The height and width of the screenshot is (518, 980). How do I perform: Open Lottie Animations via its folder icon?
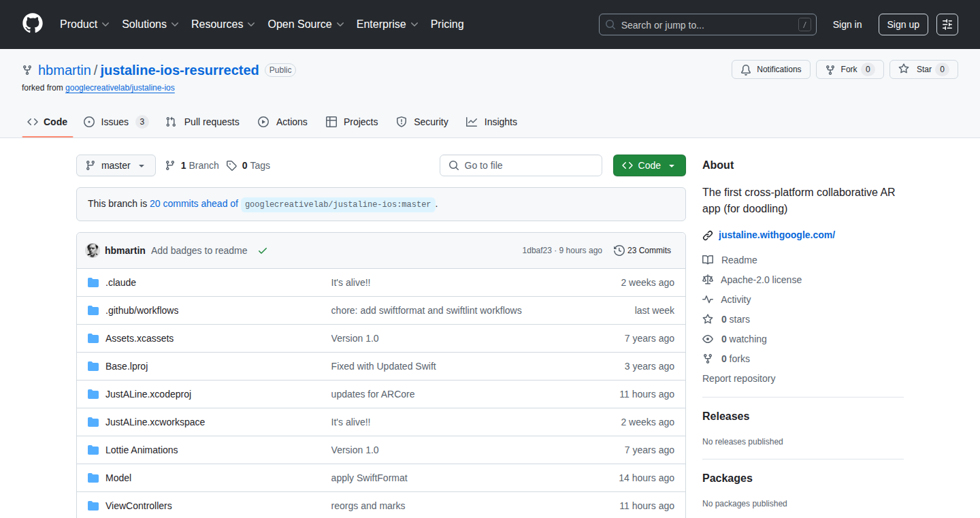click(x=93, y=450)
